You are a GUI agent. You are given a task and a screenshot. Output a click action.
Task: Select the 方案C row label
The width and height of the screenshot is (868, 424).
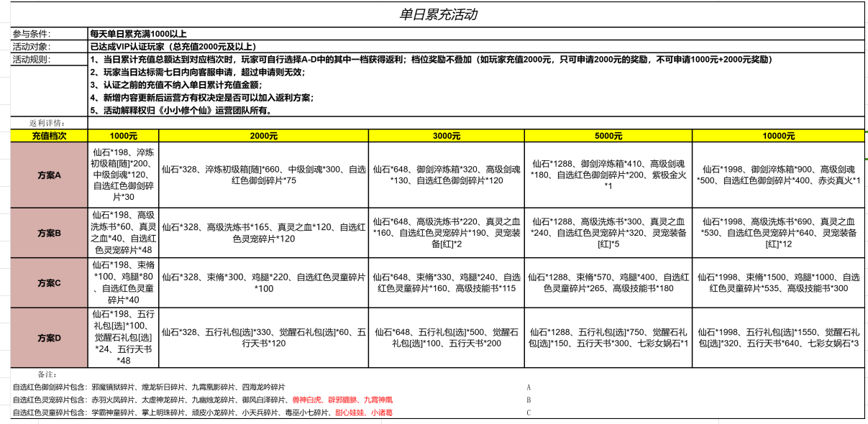[49, 283]
